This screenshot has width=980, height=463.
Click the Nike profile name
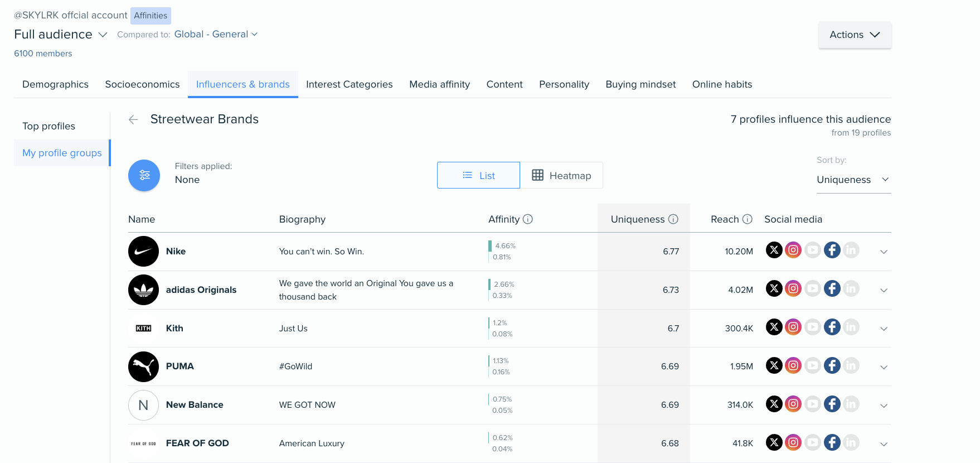pyautogui.click(x=176, y=252)
